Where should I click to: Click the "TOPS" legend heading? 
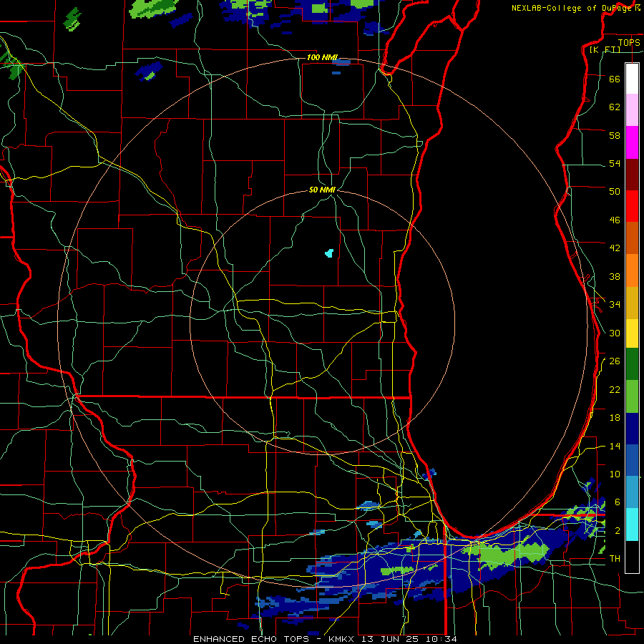629,42
